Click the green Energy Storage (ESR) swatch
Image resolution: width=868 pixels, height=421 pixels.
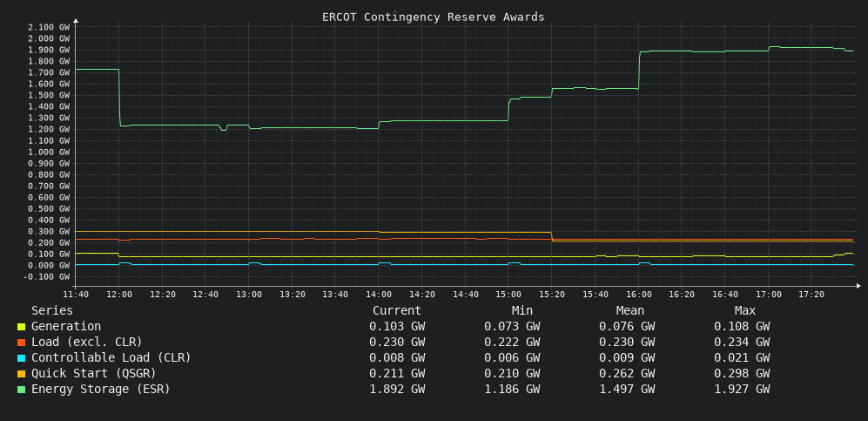tap(21, 390)
